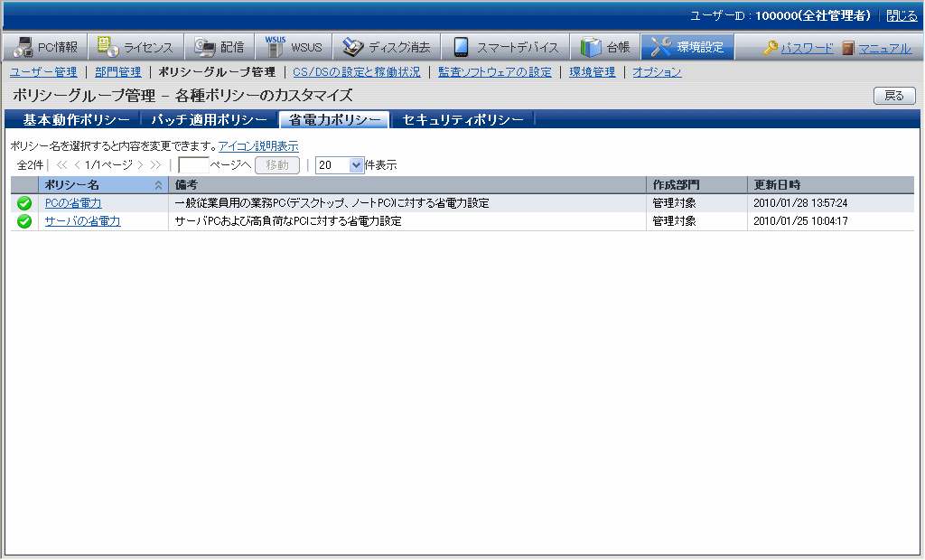Click the book icon beside マニュアル
The image size is (925, 560).
pos(847,48)
